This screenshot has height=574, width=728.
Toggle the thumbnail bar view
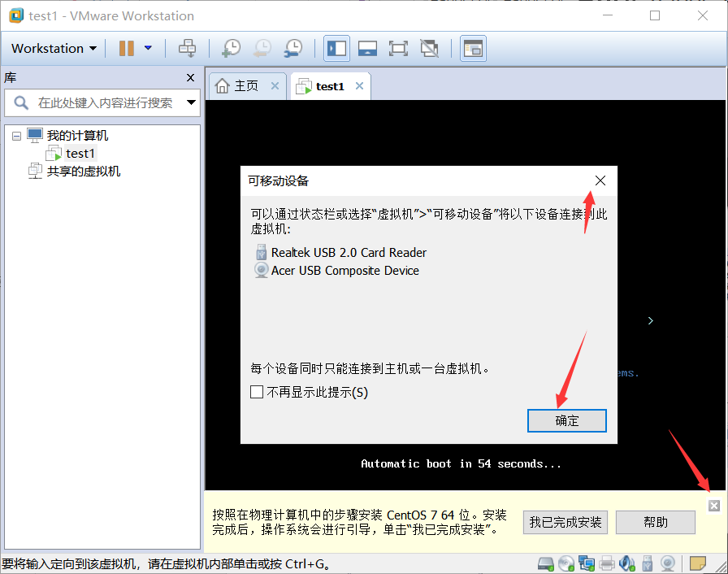coord(367,48)
